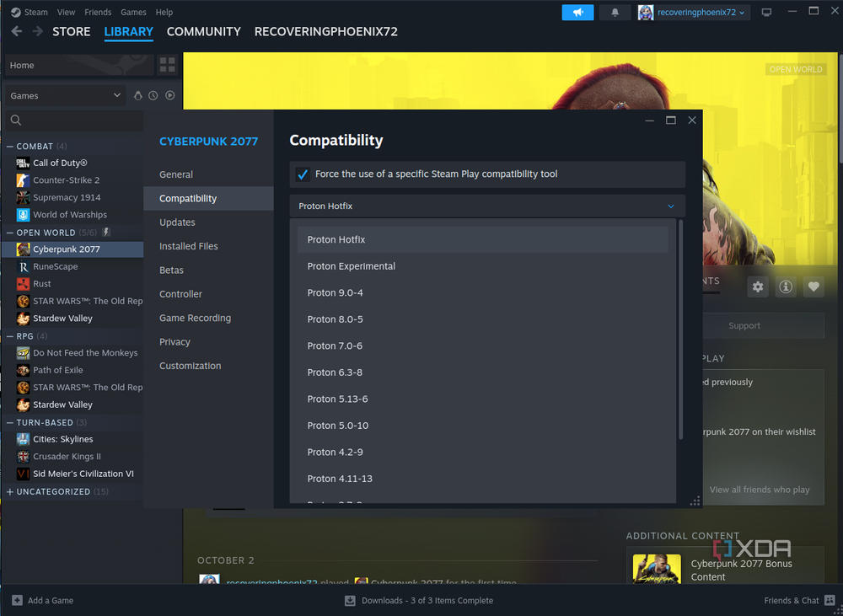Open the notifications bell
Screen dimensions: 843x616
tap(615, 12)
